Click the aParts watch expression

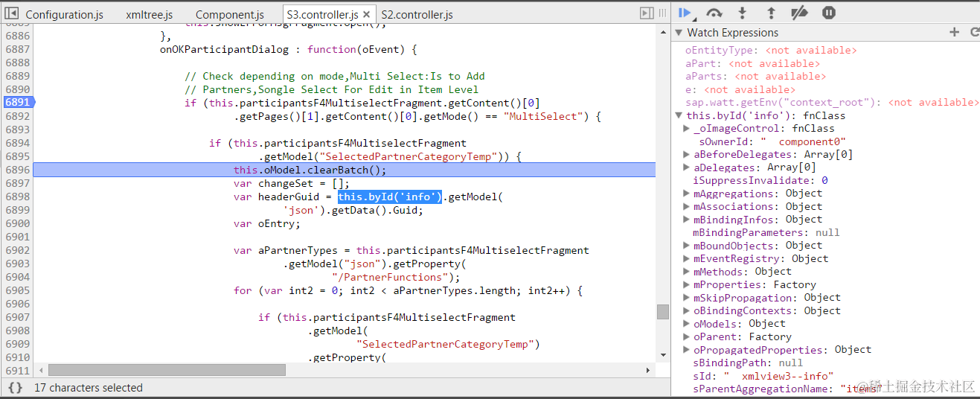(755, 77)
